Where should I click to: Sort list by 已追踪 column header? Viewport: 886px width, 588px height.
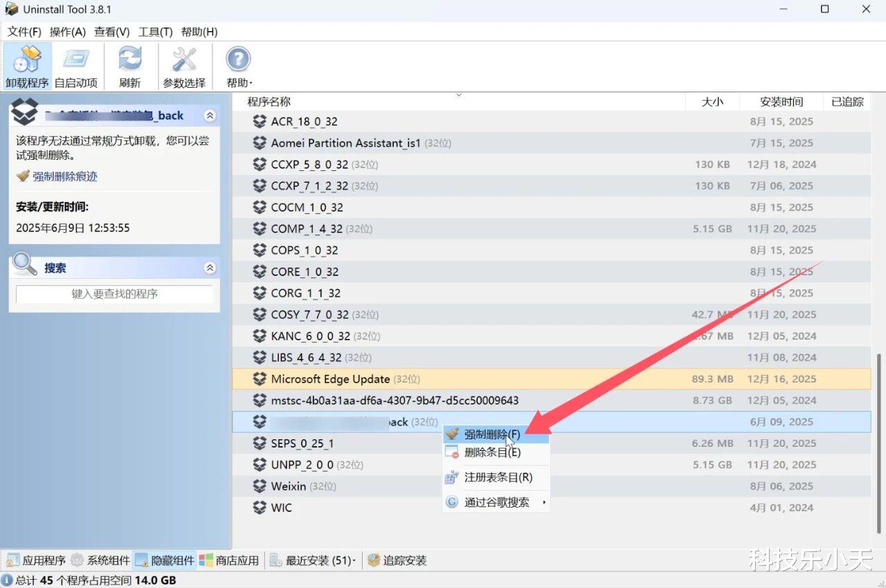[x=847, y=102]
